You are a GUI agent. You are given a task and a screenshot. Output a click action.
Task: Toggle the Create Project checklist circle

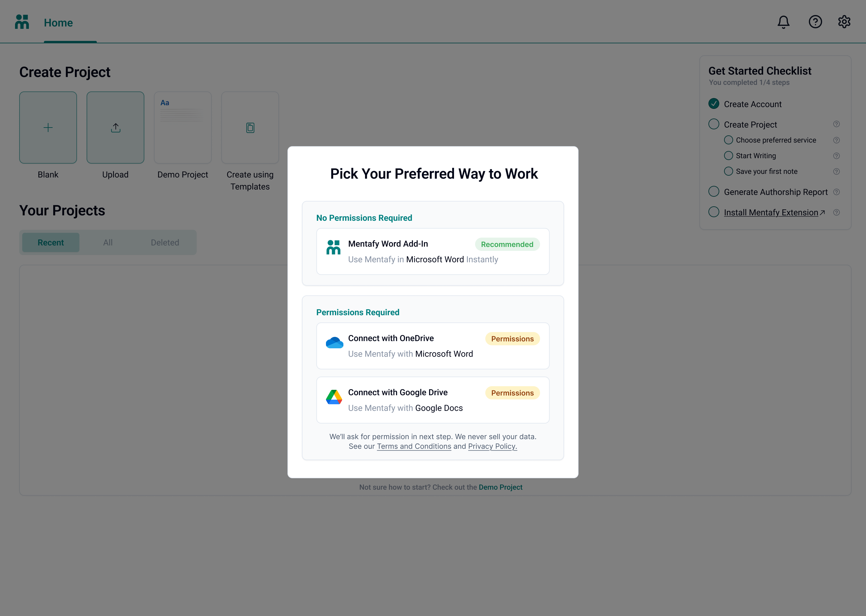tap(714, 124)
